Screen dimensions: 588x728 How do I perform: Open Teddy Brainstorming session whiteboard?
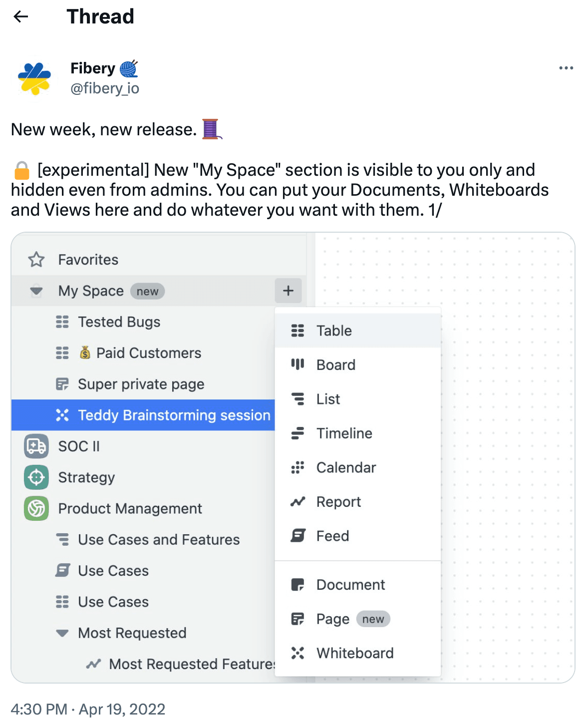174,415
